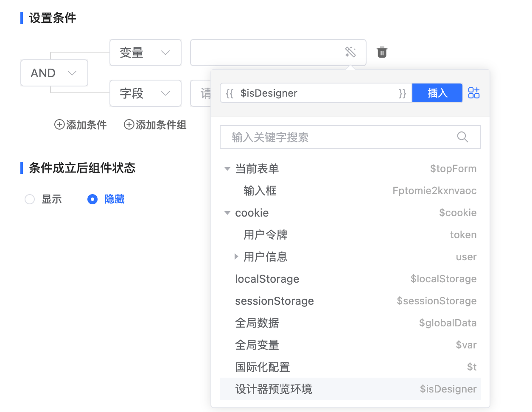Click the 输入关键字搜索 search field
532x412 pixels.
point(339,137)
